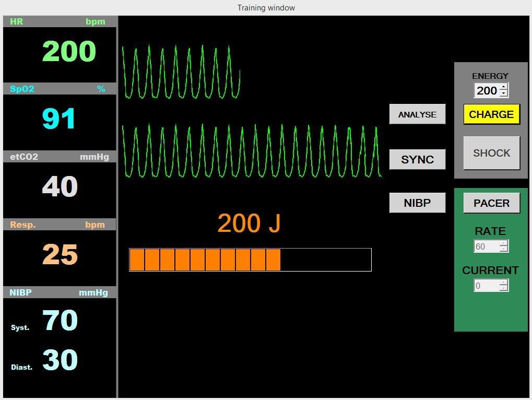
Task: Click the ANALYSE button
Action: (417, 114)
